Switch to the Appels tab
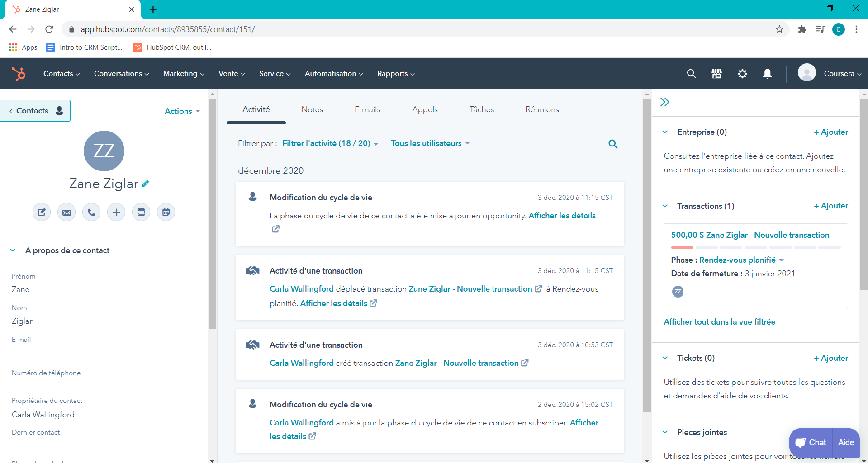868x463 pixels. (425, 109)
